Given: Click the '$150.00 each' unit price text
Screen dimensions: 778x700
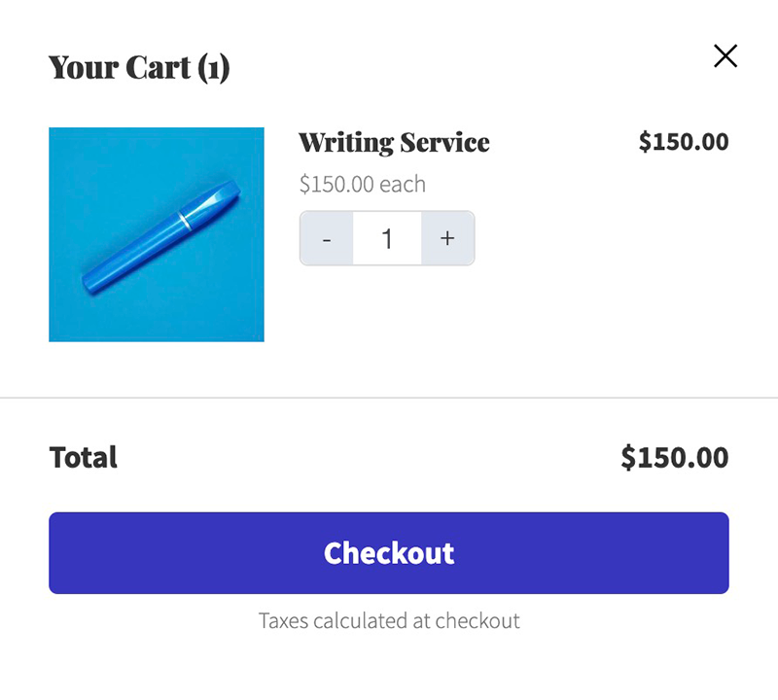Looking at the screenshot, I should click(x=363, y=184).
